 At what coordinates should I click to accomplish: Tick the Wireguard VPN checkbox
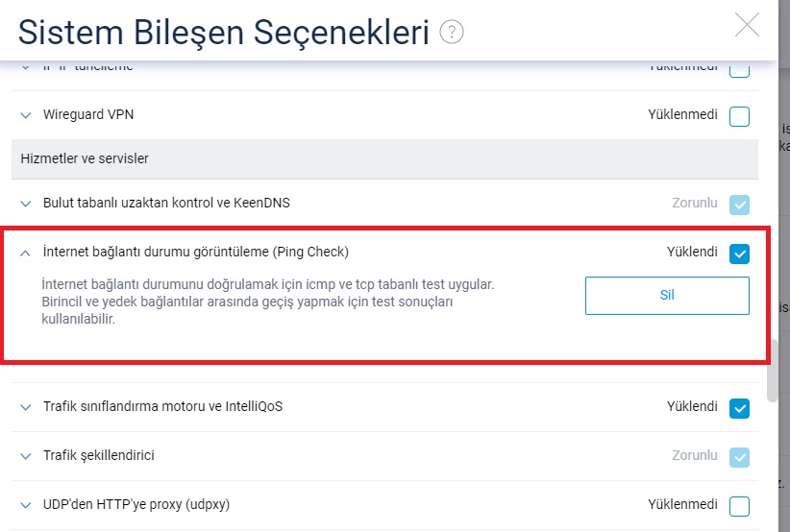tap(739, 116)
